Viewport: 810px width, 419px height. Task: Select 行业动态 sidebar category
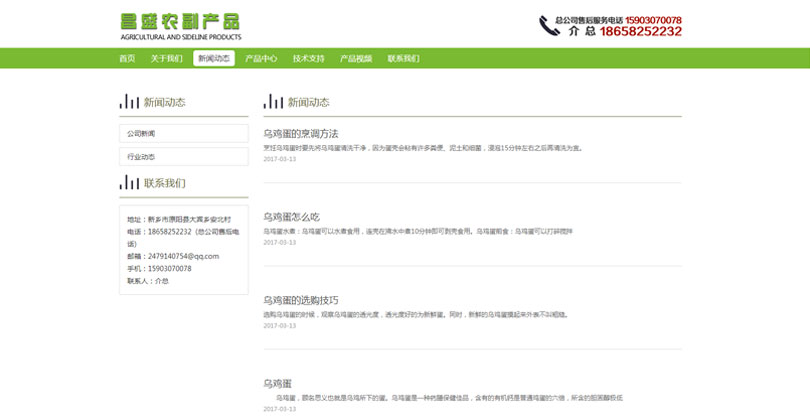click(x=183, y=157)
